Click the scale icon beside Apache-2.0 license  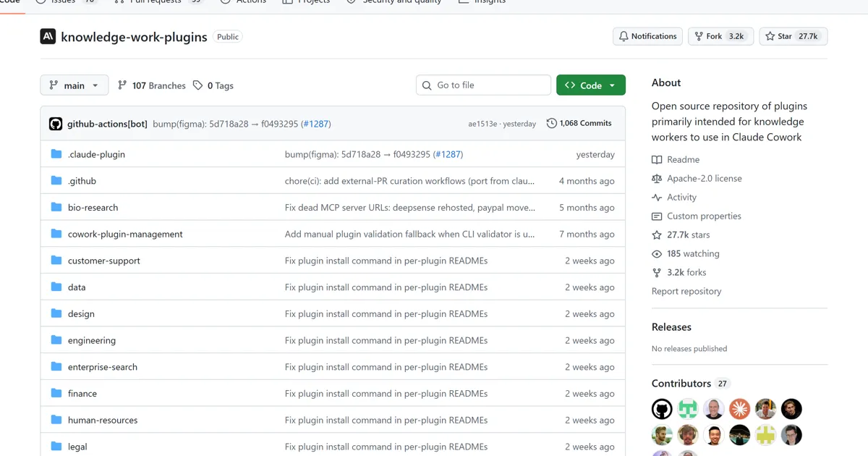pos(657,179)
